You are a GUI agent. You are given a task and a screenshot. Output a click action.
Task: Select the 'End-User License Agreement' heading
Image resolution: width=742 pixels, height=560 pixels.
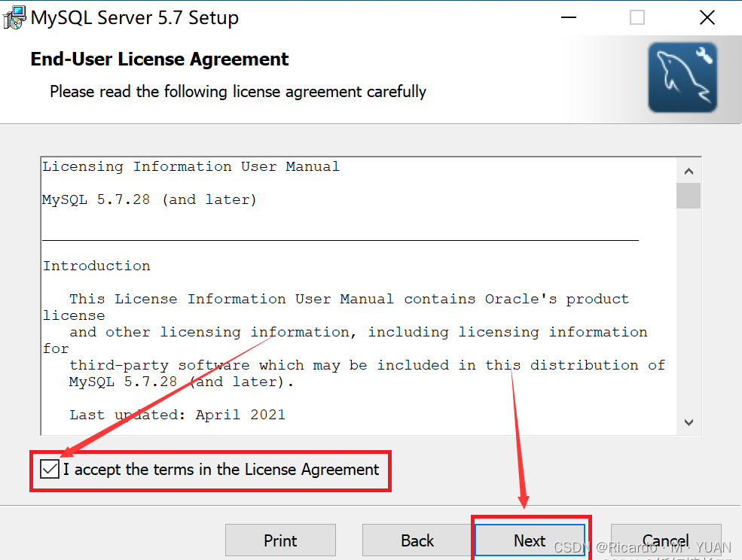tap(159, 59)
